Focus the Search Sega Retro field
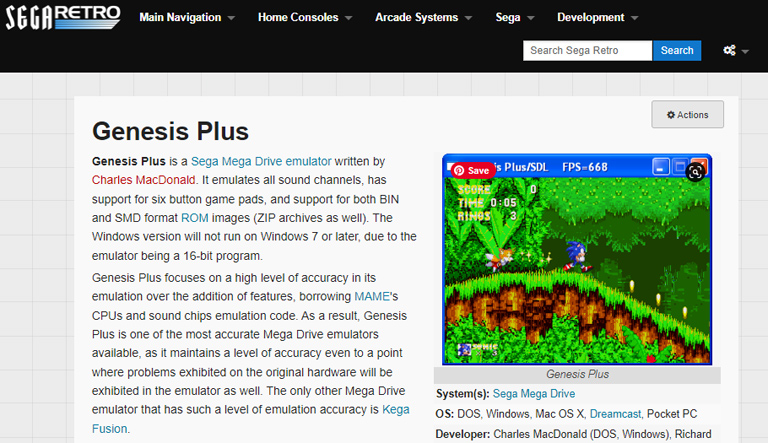Viewport: 768px width, 443px height. pyautogui.click(x=587, y=50)
